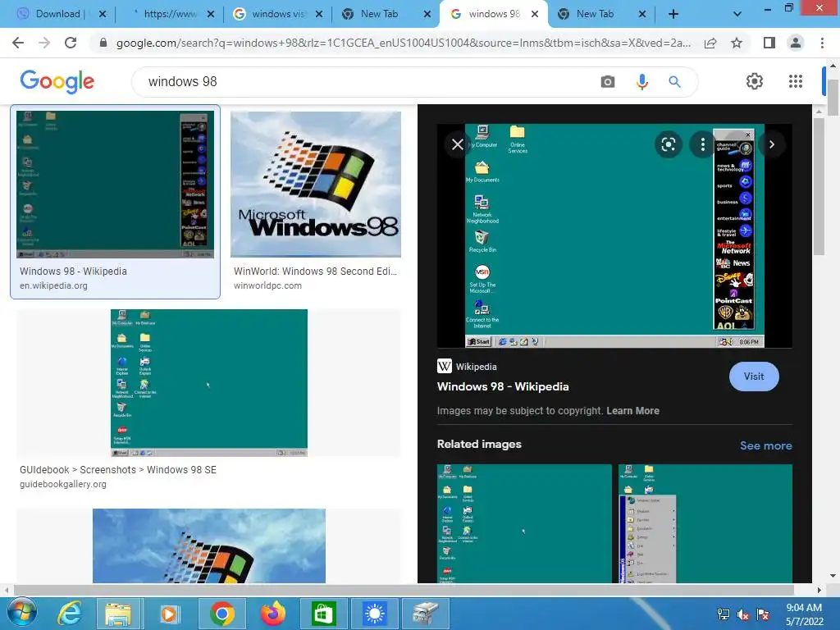Bookmark this page with star icon

(x=737, y=43)
